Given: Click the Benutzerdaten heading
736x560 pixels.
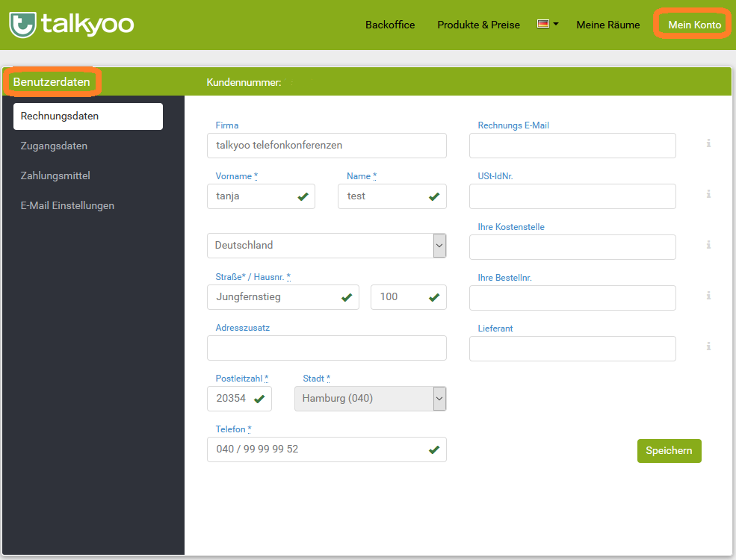Looking at the screenshot, I should point(52,82).
